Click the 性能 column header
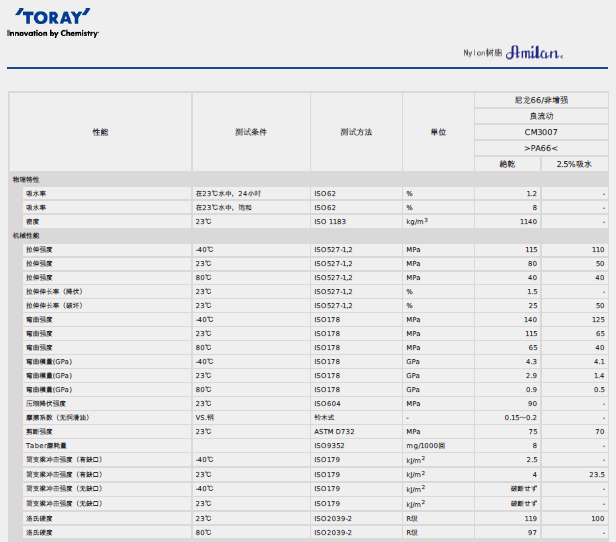The image size is (616, 542). pos(100,132)
